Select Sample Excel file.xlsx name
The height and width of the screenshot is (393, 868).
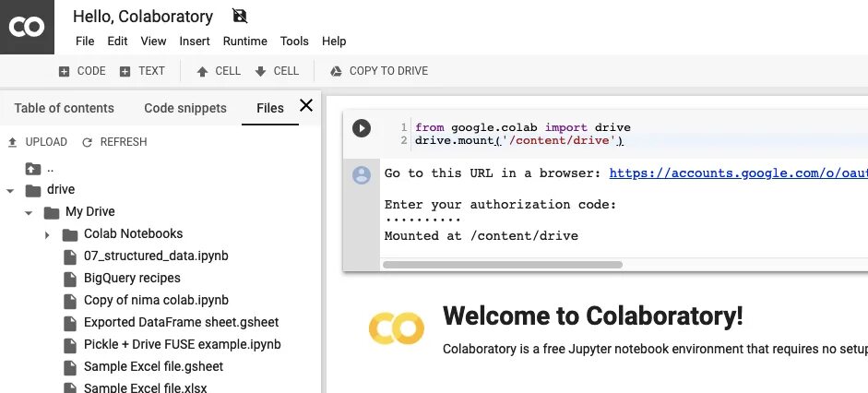pyautogui.click(x=146, y=388)
